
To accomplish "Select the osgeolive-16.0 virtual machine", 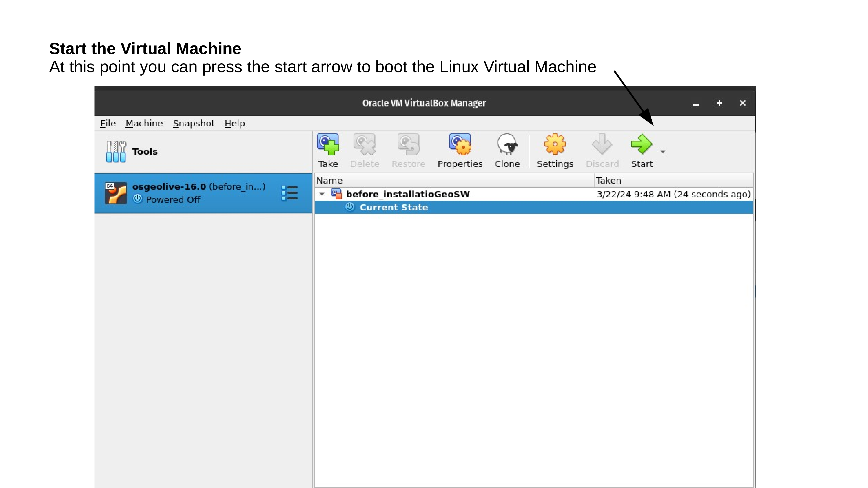I will click(204, 193).
